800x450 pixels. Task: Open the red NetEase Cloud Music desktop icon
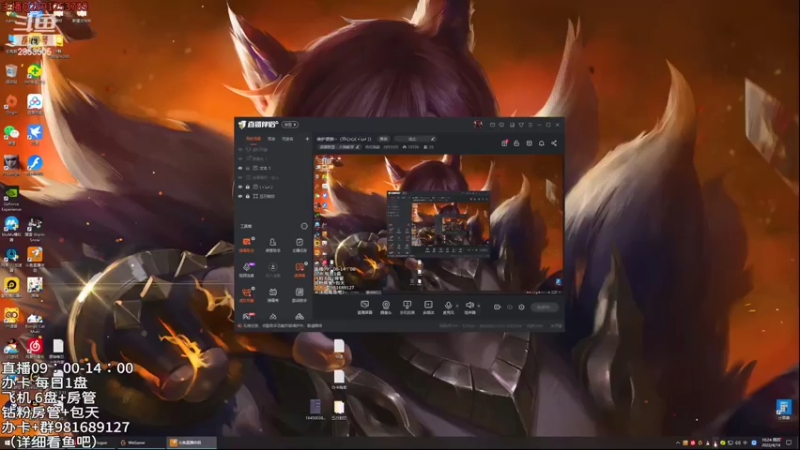coord(35,348)
